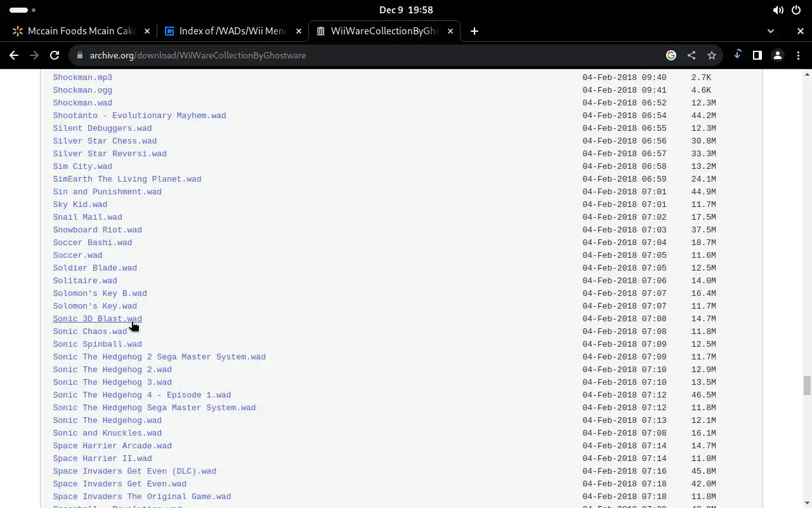Focus the archive.org address bar
Image resolution: width=812 pixels, height=508 pixels.
(374, 55)
